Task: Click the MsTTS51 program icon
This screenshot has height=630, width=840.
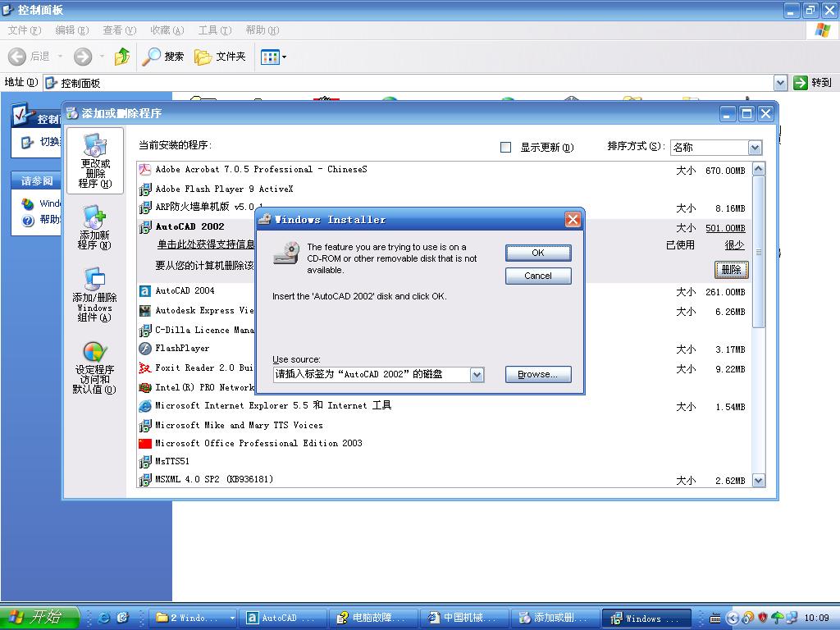Action: [145, 462]
